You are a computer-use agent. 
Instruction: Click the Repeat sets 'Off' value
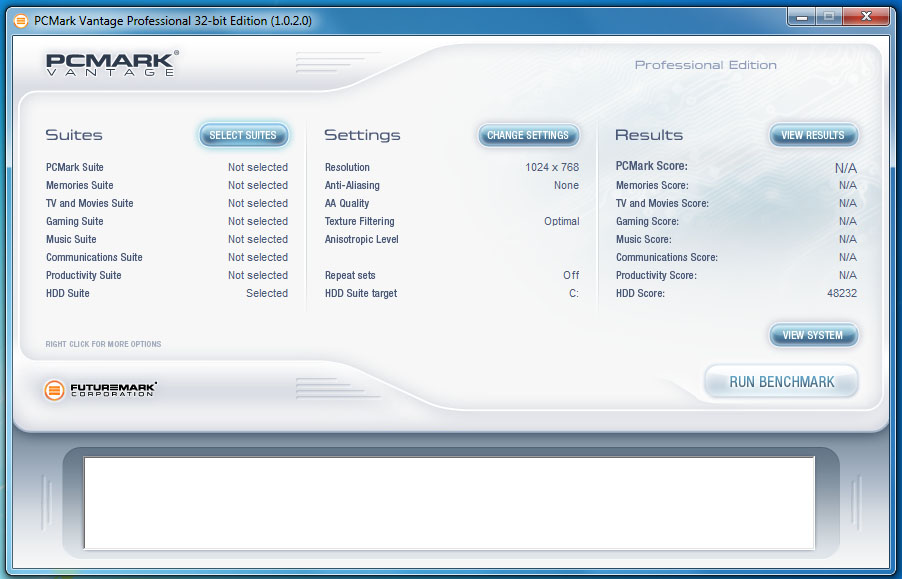pos(571,275)
